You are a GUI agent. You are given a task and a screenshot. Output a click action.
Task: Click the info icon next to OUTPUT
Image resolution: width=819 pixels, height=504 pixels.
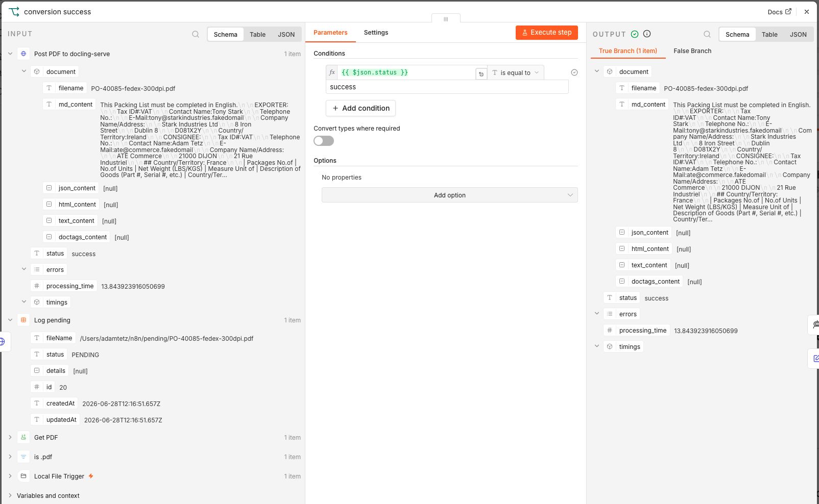point(647,34)
